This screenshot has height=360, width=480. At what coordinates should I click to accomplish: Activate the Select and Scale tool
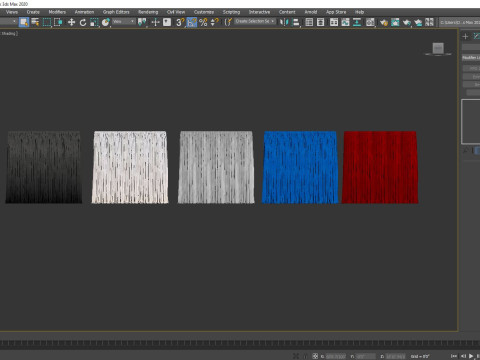[x=94, y=22]
